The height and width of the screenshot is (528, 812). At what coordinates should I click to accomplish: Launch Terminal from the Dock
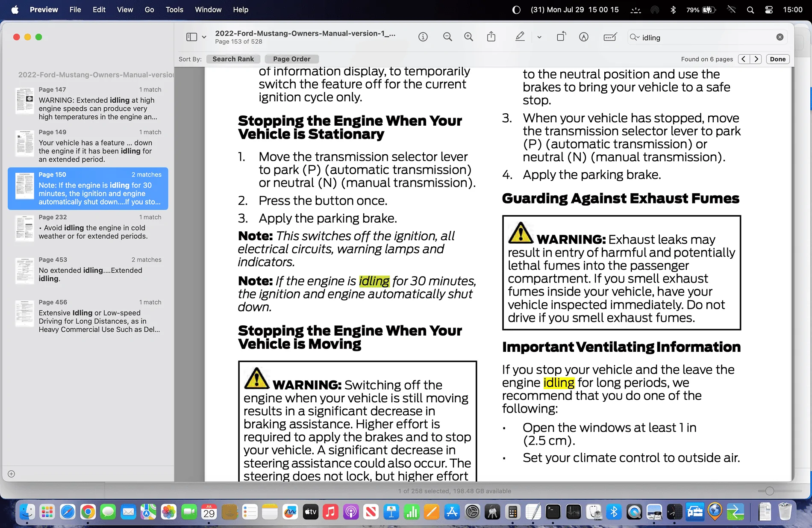553,512
